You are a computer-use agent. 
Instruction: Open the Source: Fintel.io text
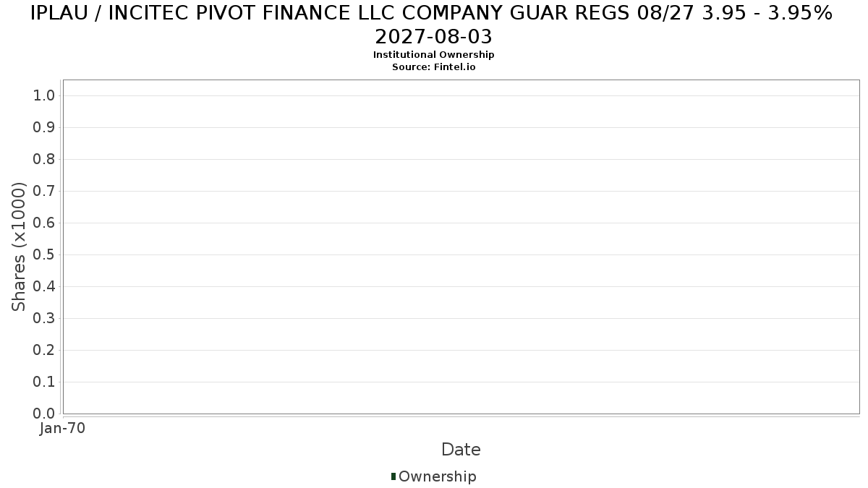pos(433,67)
